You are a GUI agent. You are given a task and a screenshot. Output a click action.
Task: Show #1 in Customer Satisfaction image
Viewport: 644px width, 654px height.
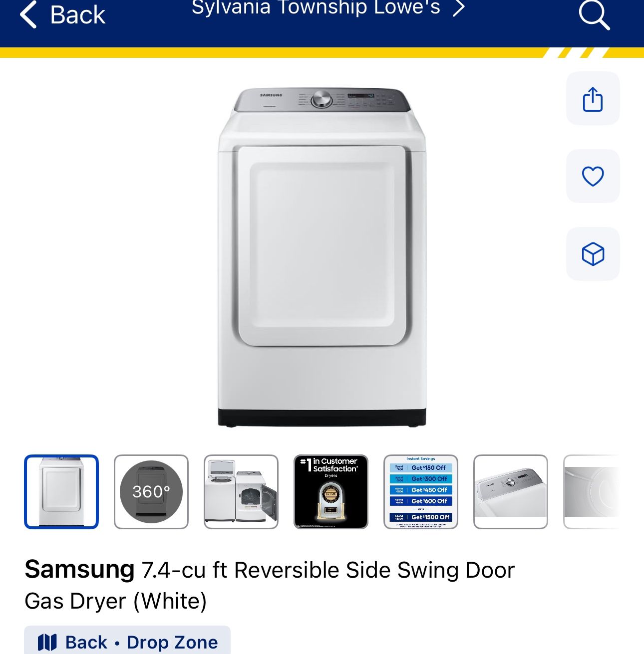coord(331,492)
